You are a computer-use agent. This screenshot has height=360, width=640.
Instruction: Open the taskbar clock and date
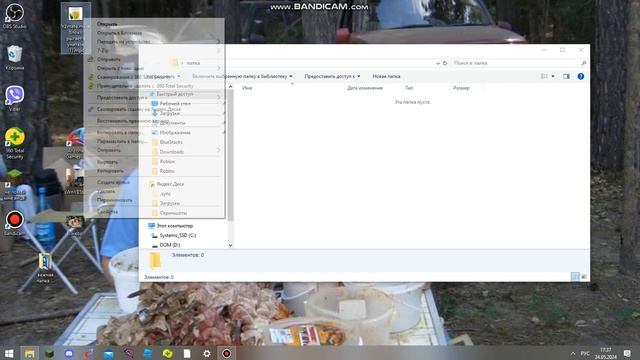pyautogui.click(x=606, y=353)
